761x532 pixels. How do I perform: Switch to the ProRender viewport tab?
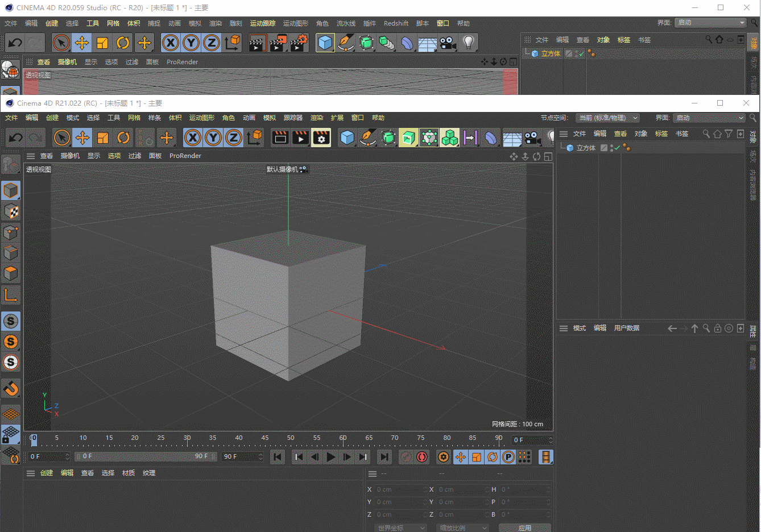185,155
